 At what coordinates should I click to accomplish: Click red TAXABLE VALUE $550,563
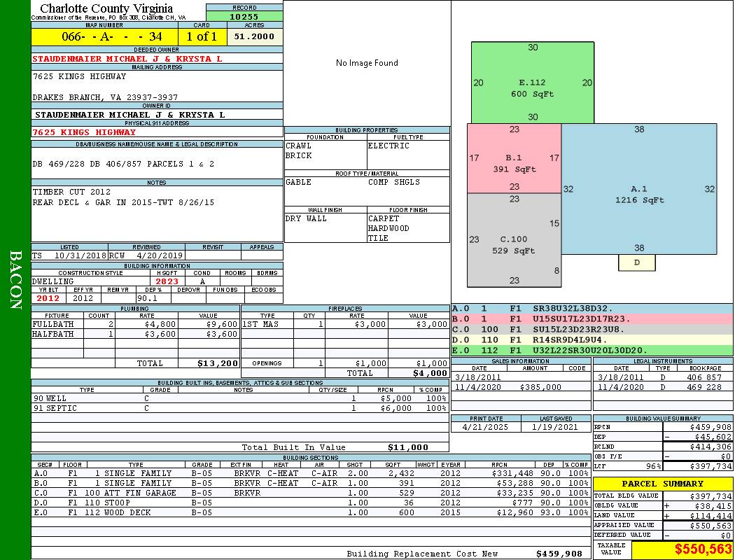click(703, 549)
